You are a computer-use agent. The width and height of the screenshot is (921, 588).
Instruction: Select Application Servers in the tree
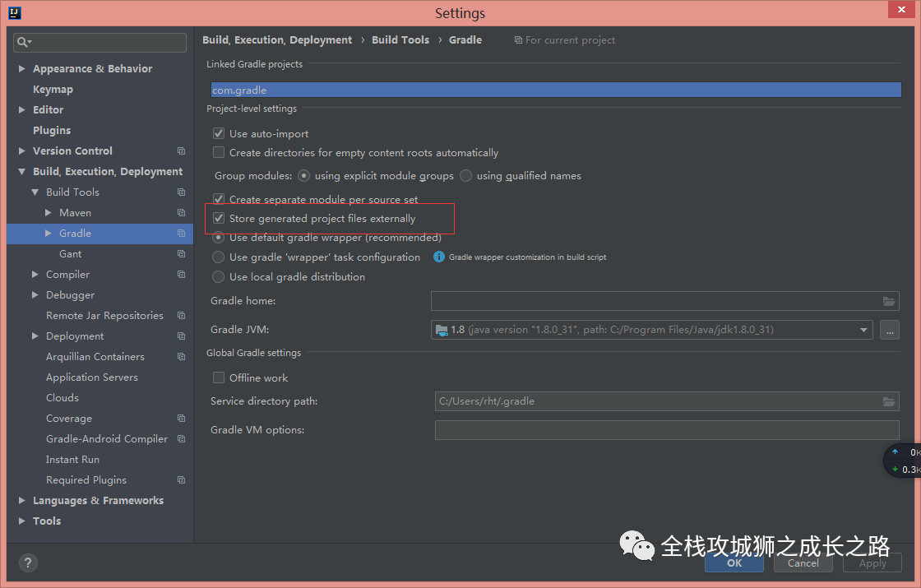pos(91,377)
